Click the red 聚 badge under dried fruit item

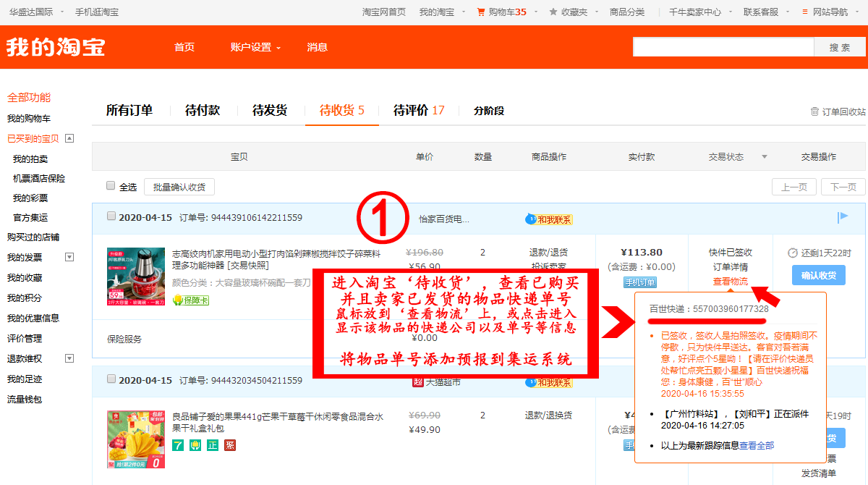click(230, 445)
